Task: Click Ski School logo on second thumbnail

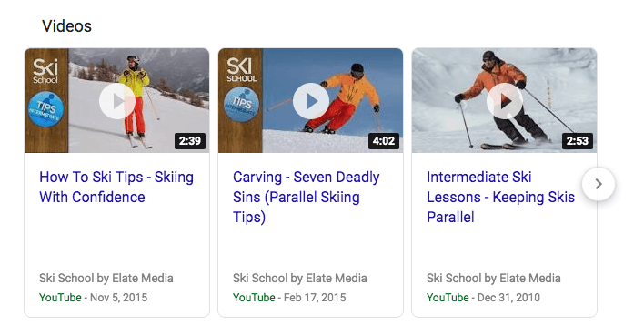Action: click(241, 70)
